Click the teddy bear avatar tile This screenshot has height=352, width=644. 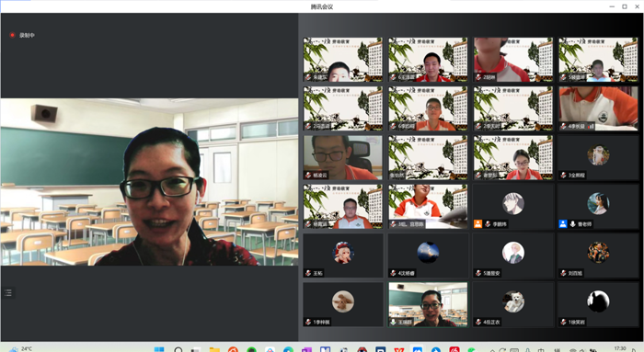[x=343, y=301]
